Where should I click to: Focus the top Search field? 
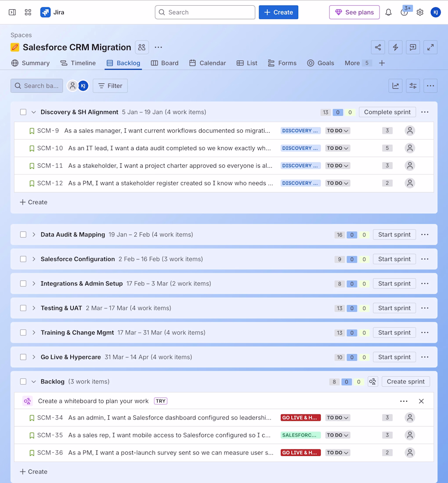tap(205, 12)
